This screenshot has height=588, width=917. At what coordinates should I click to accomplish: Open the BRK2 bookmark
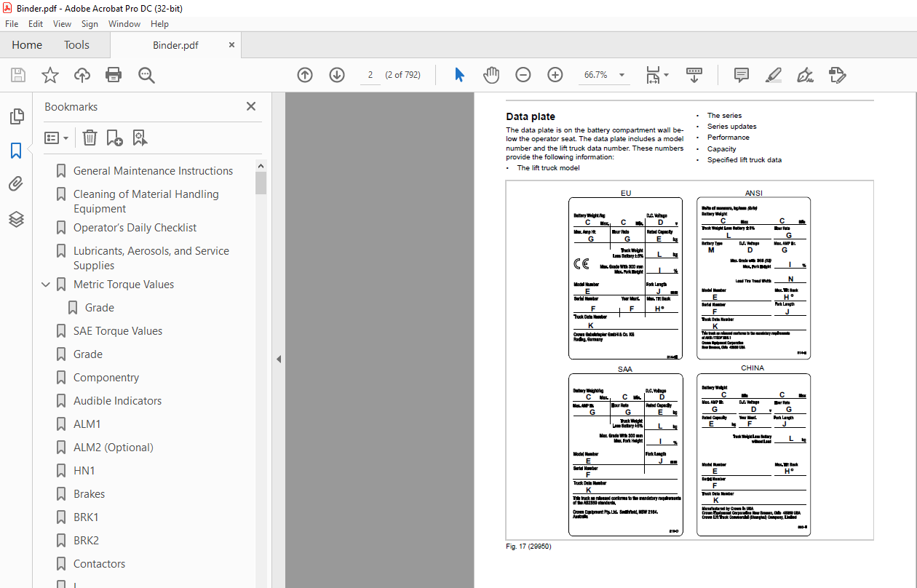[86, 541]
